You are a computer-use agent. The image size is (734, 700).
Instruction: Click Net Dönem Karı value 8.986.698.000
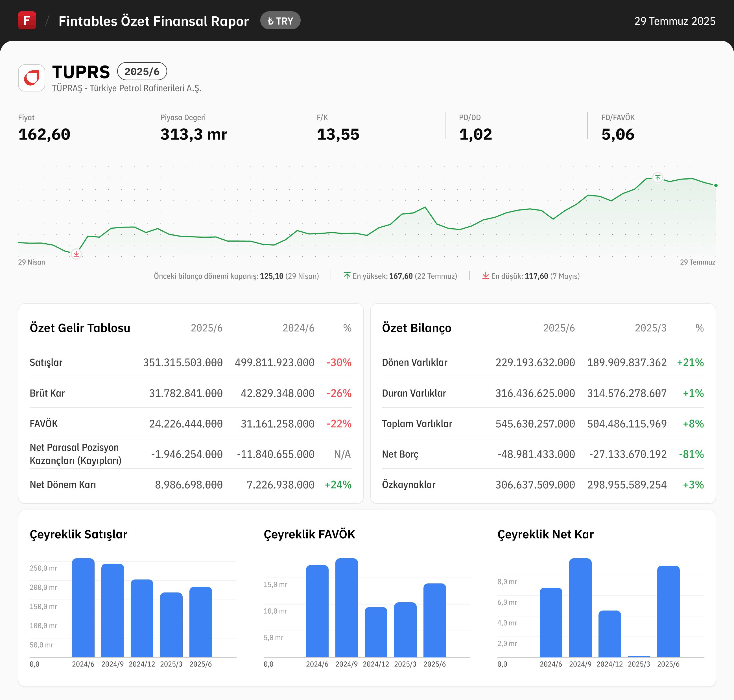click(x=189, y=485)
